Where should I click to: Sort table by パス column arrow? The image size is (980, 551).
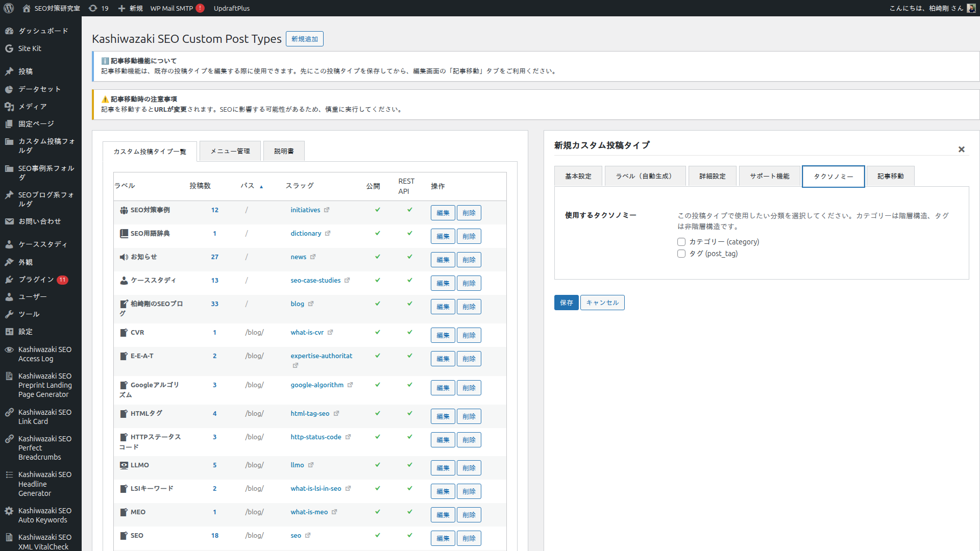pyautogui.click(x=261, y=187)
